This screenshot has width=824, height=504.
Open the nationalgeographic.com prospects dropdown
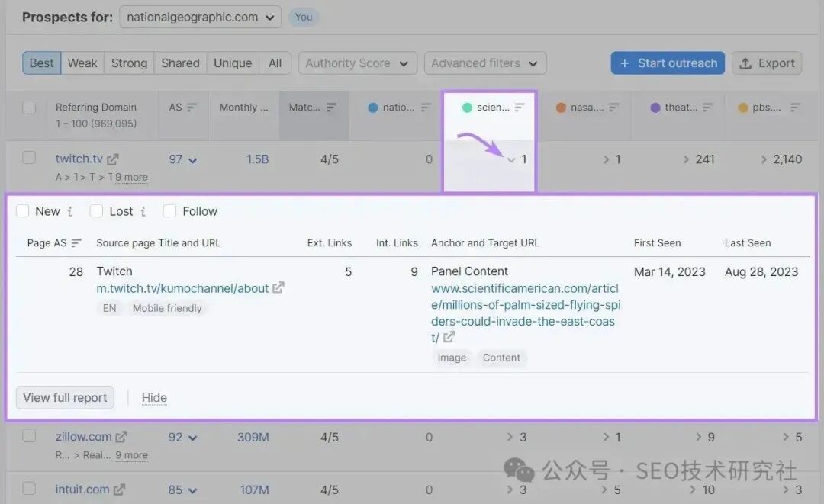pyautogui.click(x=200, y=17)
